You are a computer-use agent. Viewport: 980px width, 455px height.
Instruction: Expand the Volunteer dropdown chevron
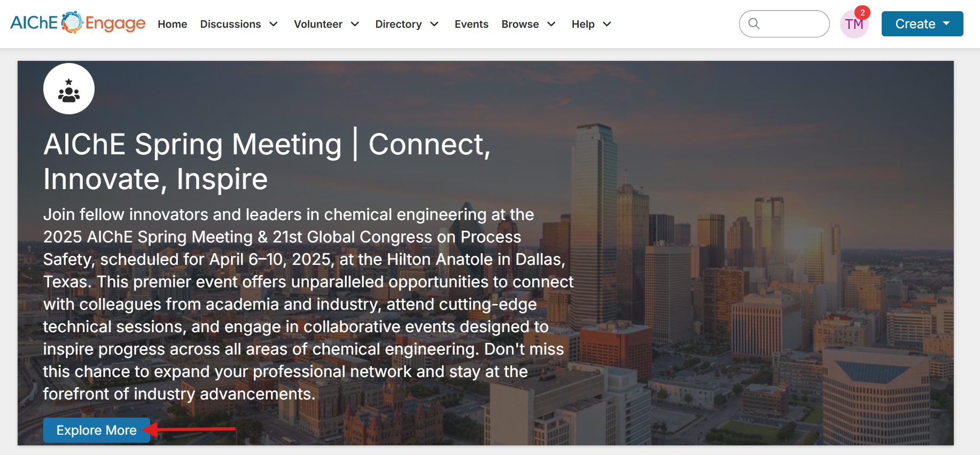355,24
